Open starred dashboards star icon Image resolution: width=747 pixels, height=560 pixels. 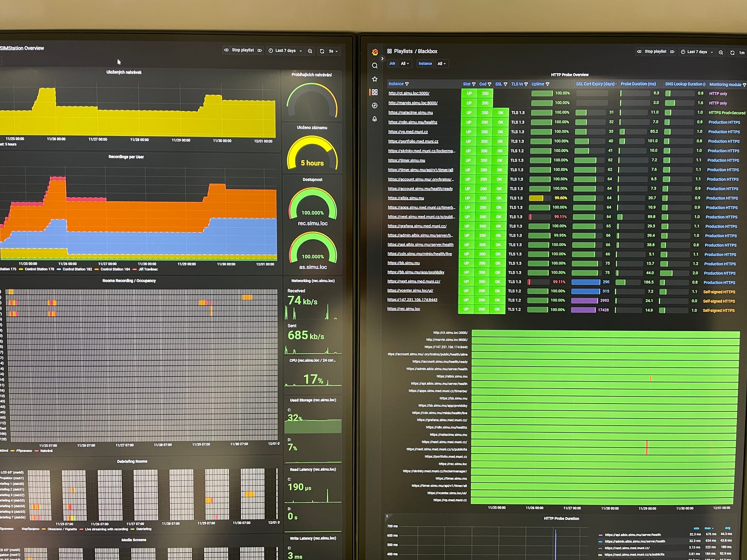coord(375,79)
